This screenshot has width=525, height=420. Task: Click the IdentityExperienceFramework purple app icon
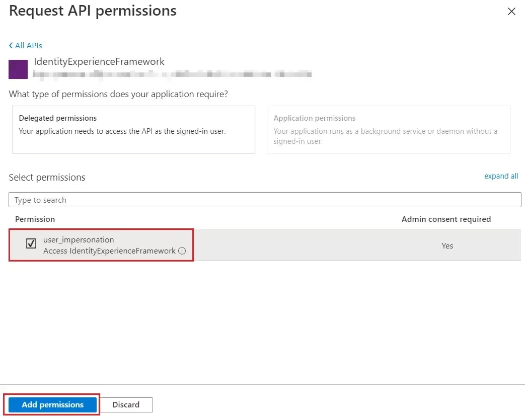(x=18, y=68)
